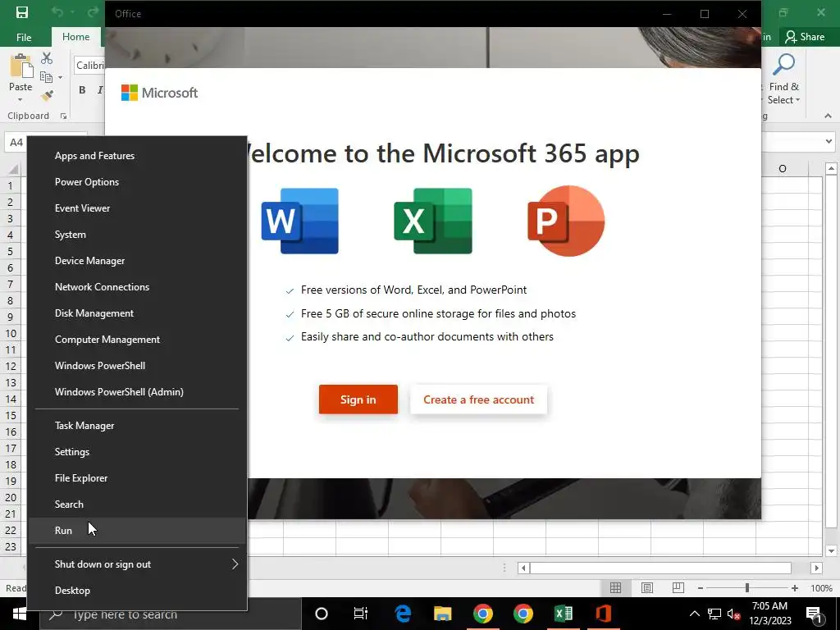840x630 pixels.
Task: Click the zoom slider handle
Action: click(746, 588)
